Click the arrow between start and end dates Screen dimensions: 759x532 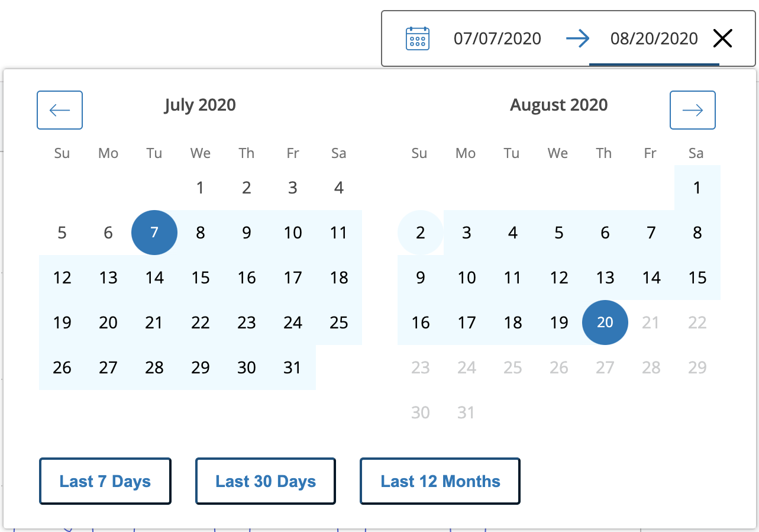[x=577, y=39]
